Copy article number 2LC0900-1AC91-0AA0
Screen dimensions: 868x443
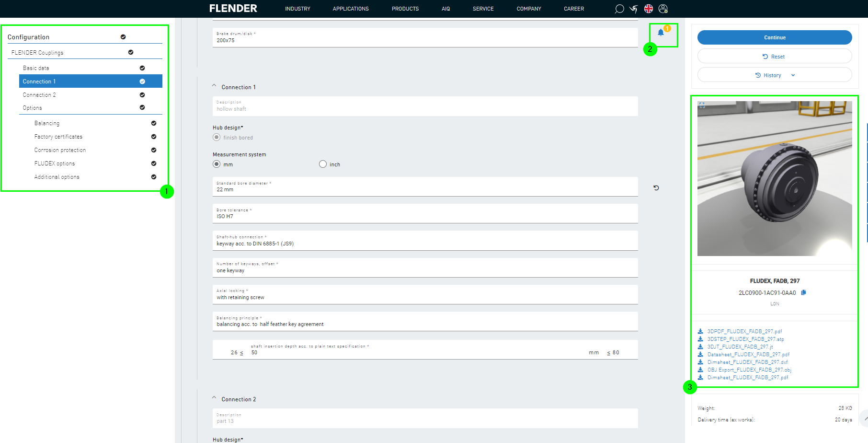click(804, 292)
